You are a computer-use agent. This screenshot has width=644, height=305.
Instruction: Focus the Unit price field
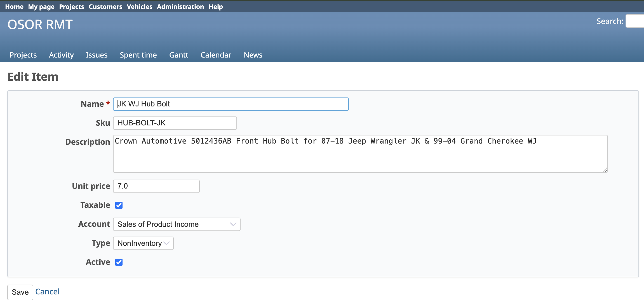[x=156, y=186]
